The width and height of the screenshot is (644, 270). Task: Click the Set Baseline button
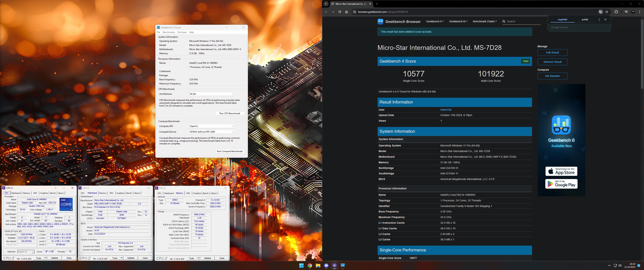pos(552,76)
